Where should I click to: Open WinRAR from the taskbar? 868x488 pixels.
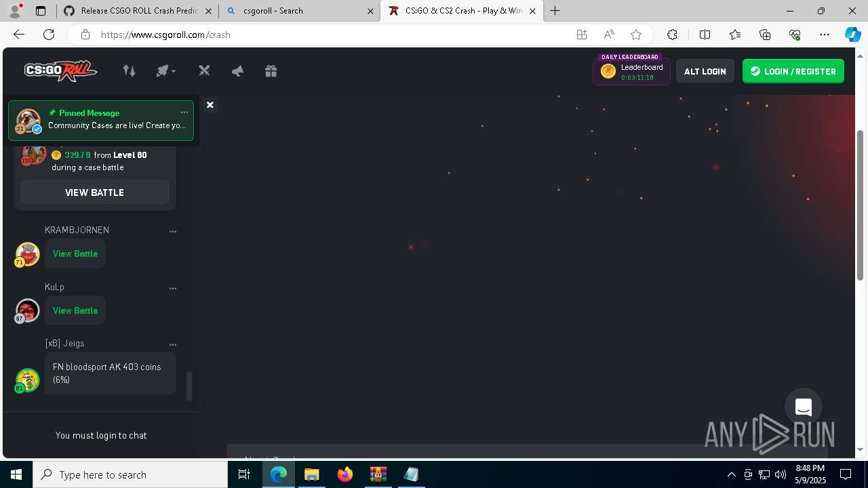click(x=378, y=474)
